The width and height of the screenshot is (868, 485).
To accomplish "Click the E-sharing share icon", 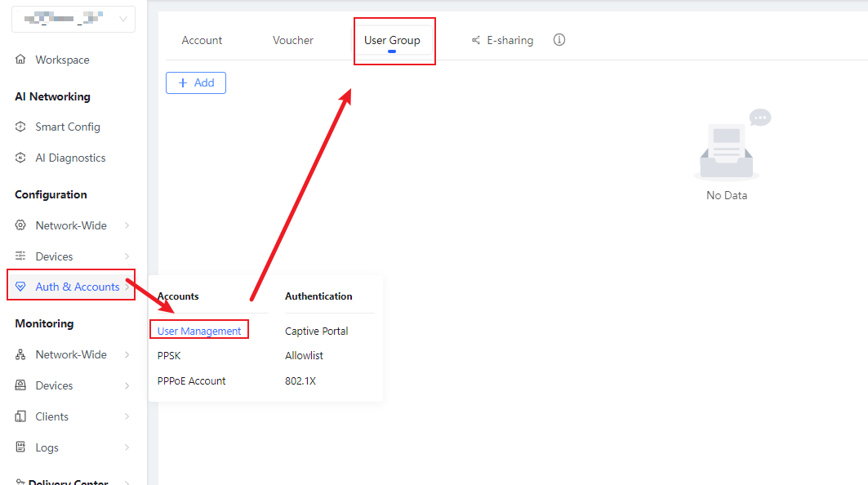I will pyautogui.click(x=476, y=40).
